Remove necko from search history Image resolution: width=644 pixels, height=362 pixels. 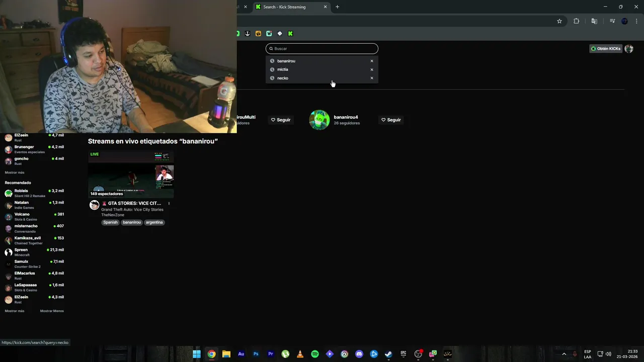pos(372,78)
